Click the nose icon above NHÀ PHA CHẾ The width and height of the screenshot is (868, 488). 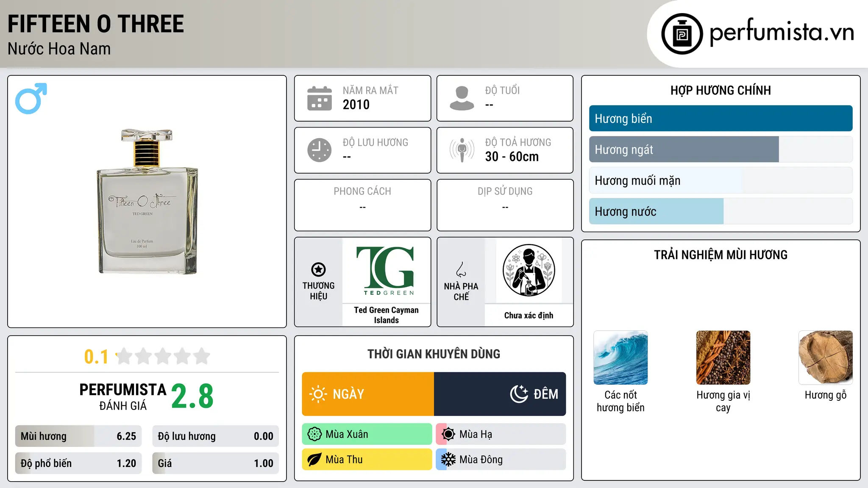tap(461, 269)
